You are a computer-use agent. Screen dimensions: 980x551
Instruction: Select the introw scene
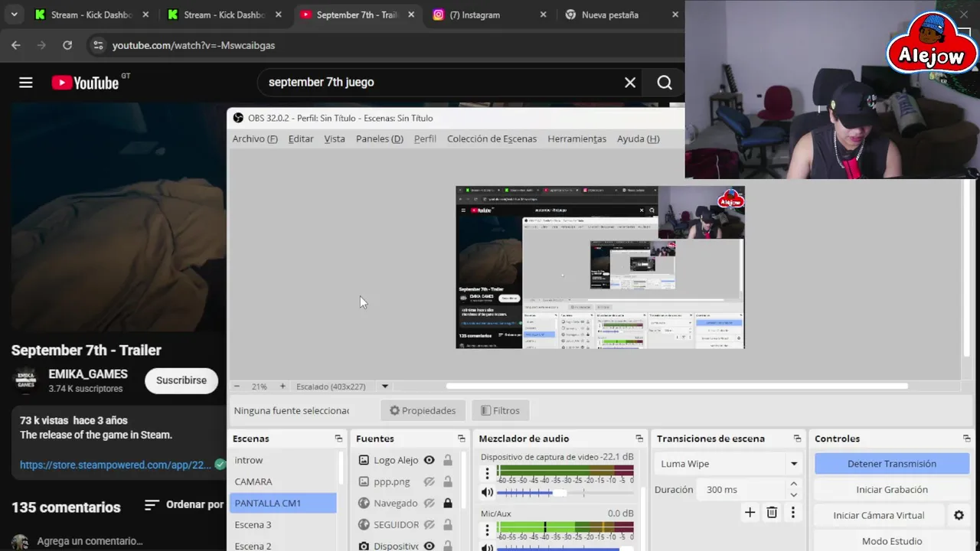tap(283, 460)
